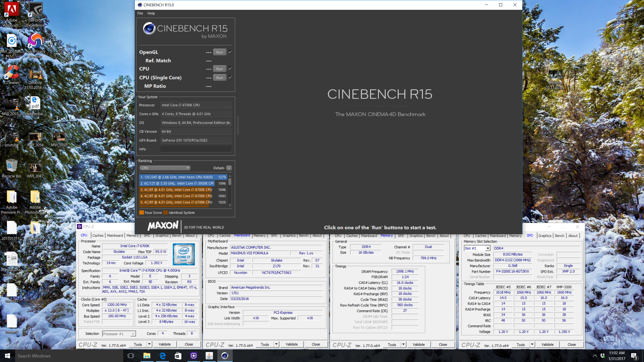
Task: Open the Cinebench File menu
Action: [x=140, y=13]
